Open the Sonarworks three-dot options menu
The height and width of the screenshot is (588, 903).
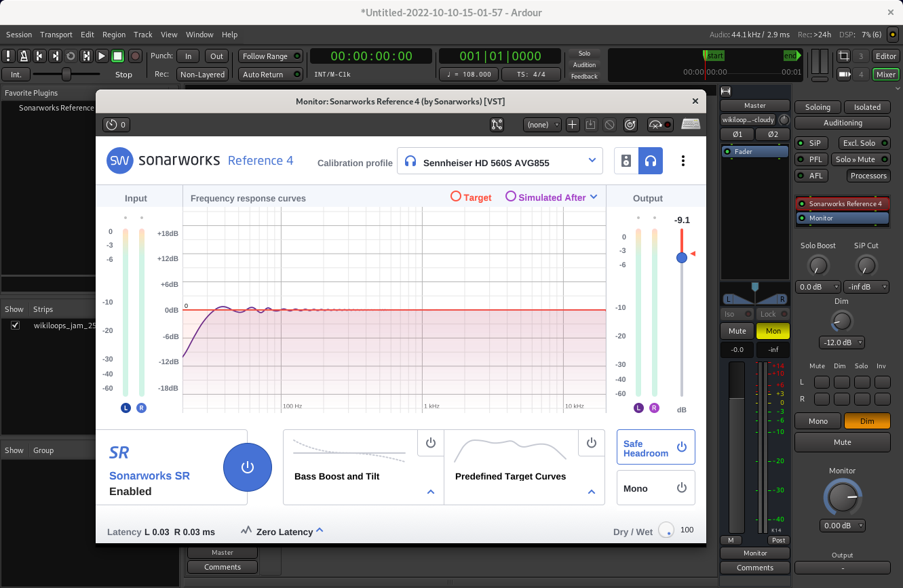coord(683,161)
